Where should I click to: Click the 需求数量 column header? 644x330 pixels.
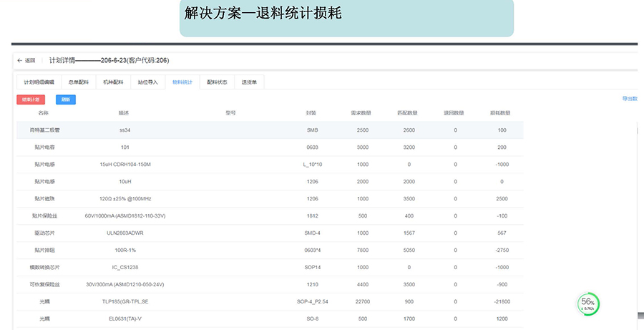[361, 113]
